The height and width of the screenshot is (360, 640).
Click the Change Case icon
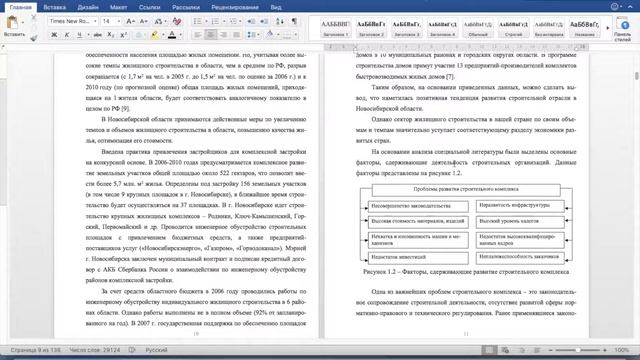159,21
